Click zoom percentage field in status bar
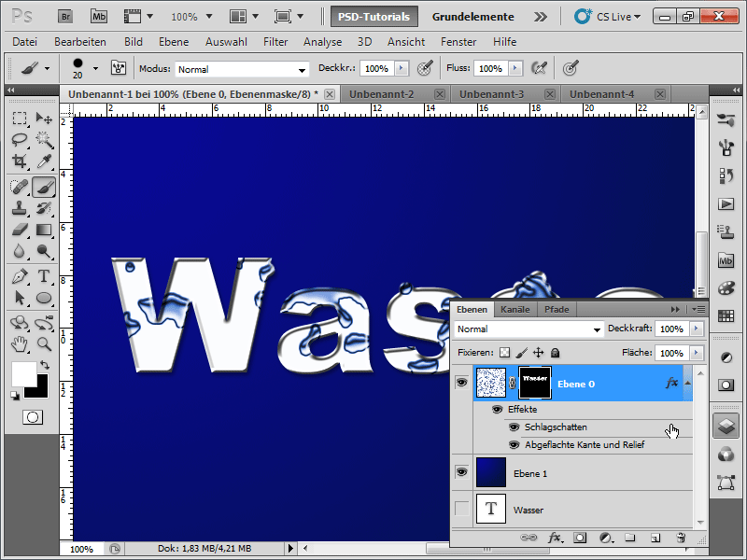 81,549
